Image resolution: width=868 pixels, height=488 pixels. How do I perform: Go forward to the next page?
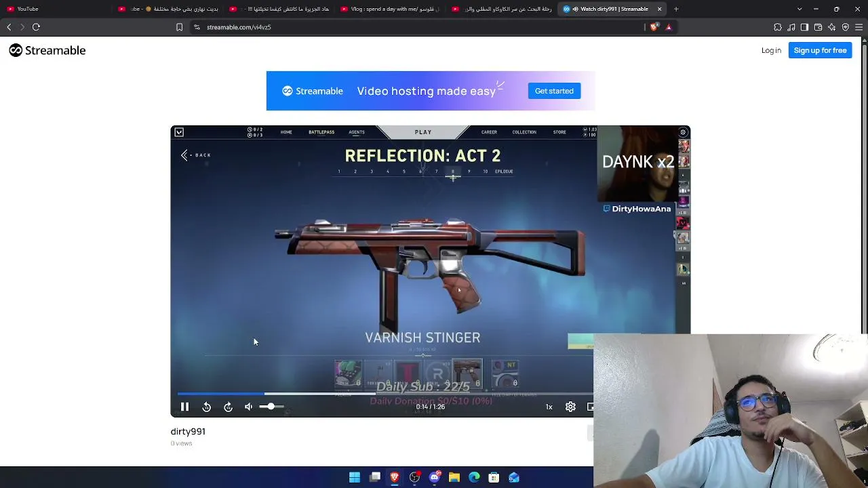[x=22, y=27]
